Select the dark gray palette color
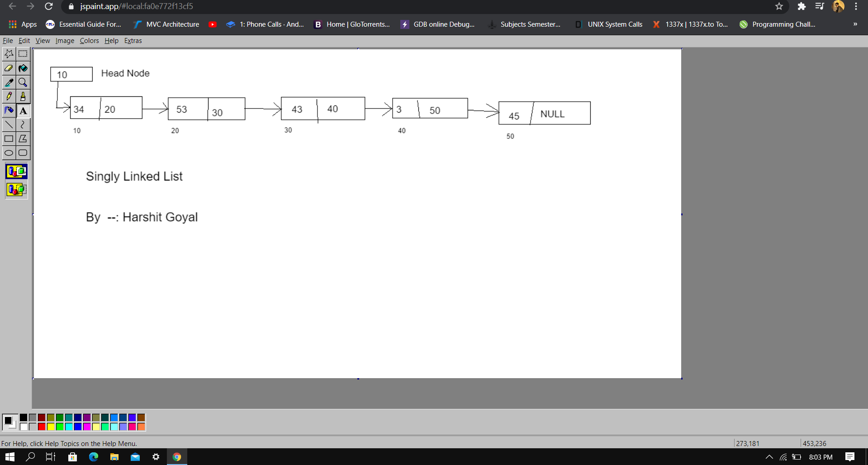The height and width of the screenshot is (465, 868). point(33,418)
